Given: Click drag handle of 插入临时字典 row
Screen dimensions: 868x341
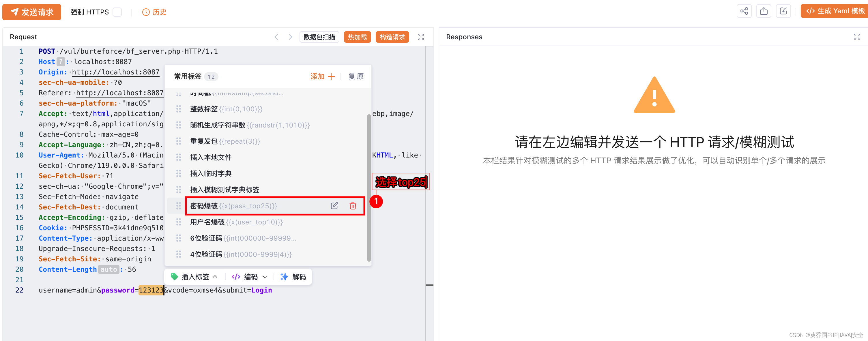Looking at the screenshot, I should (x=179, y=174).
